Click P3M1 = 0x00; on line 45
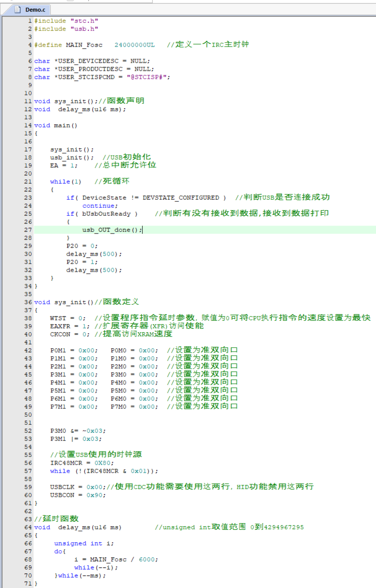Screen dimensions: 376x588 (x=74, y=375)
